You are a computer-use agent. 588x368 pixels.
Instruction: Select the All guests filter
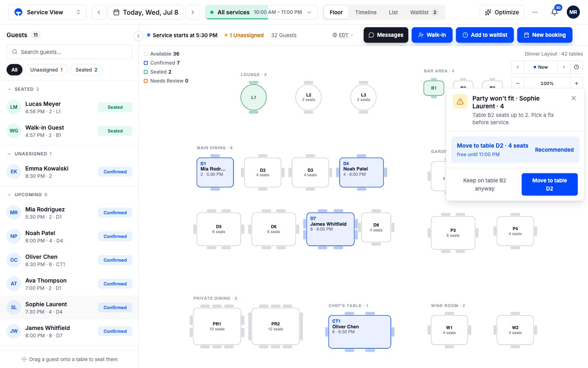(x=14, y=70)
